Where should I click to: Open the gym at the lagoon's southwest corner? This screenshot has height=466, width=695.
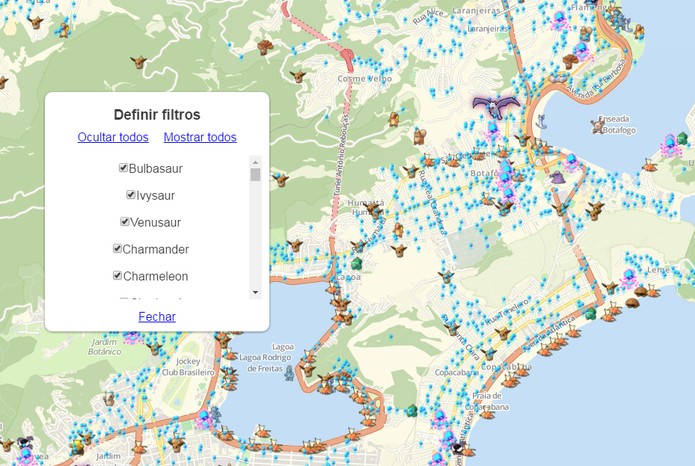tap(204, 419)
